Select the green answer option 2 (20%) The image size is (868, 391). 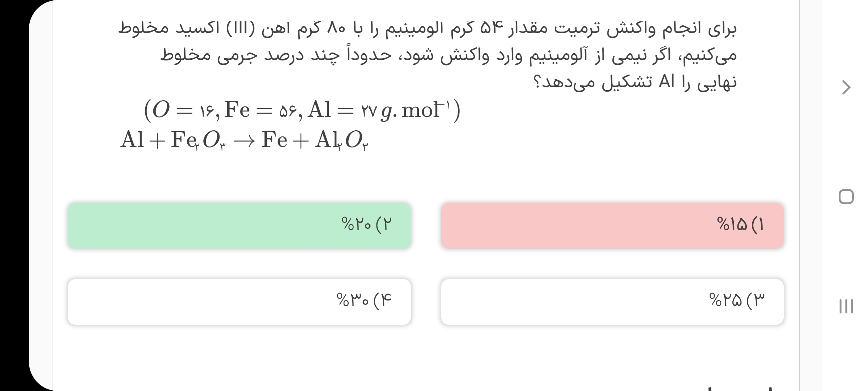[x=239, y=226]
